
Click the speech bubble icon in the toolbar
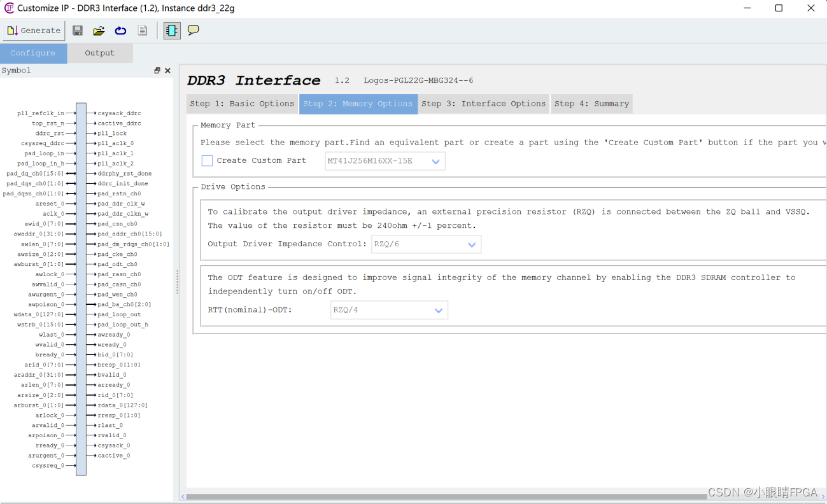[194, 30]
